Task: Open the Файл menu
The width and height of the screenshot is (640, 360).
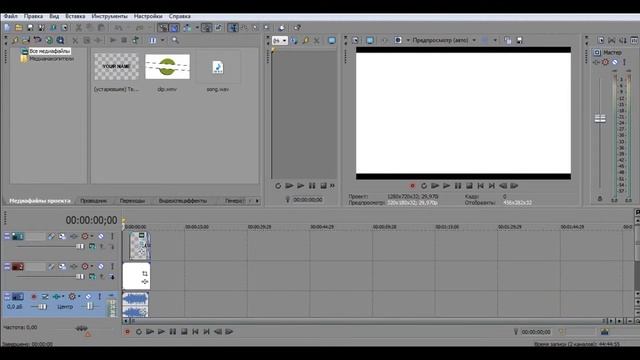Action: pyautogui.click(x=11, y=16)
